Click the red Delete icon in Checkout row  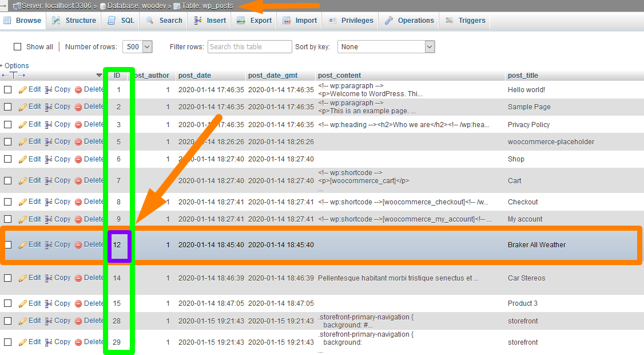point(79,202)
